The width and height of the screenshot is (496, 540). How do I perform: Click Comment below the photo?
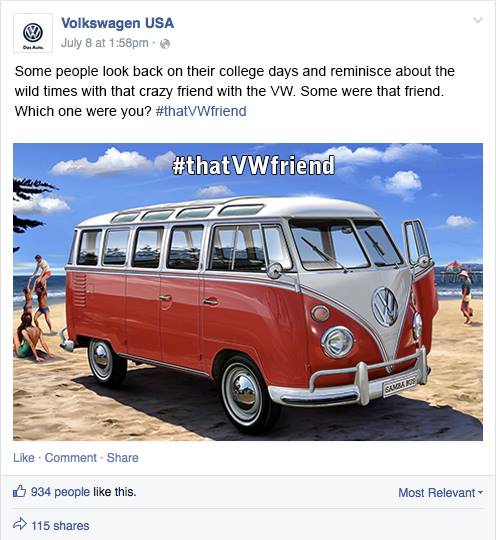point(71,458)
